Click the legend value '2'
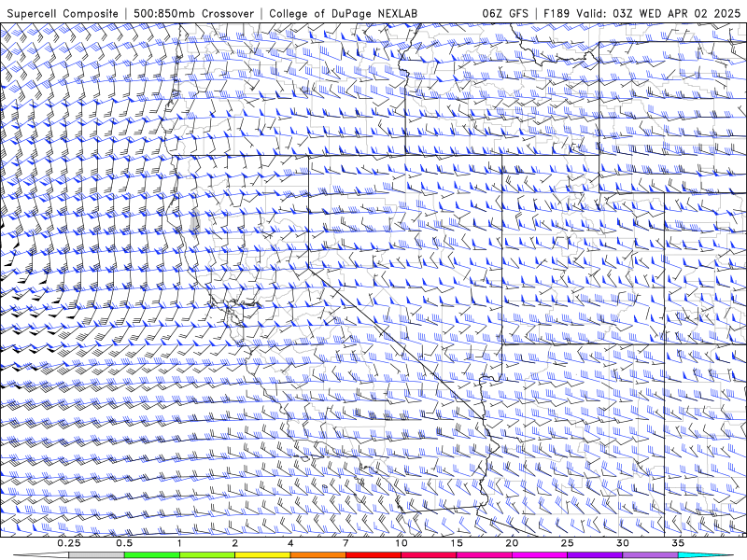Image resolution: width=747 pixels, height=560 pixels. click(x=235, y=543)
